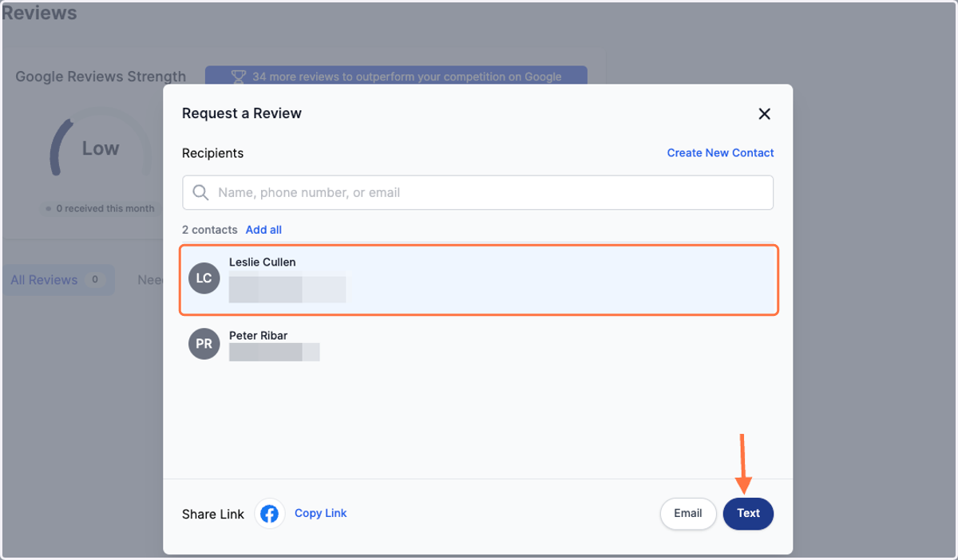Close the Request a Review dialog
The image size is (958, 560).
764,114
